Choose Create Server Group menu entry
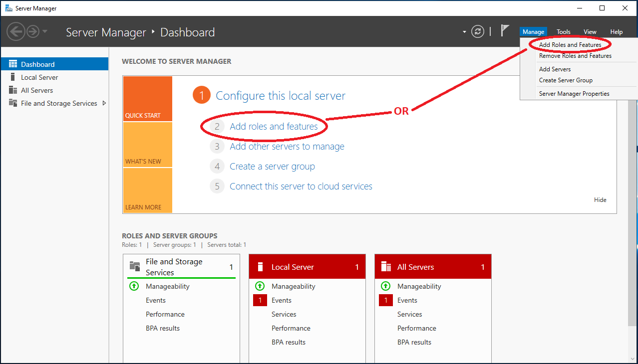638x364 pixels. (x=566, y=80)
